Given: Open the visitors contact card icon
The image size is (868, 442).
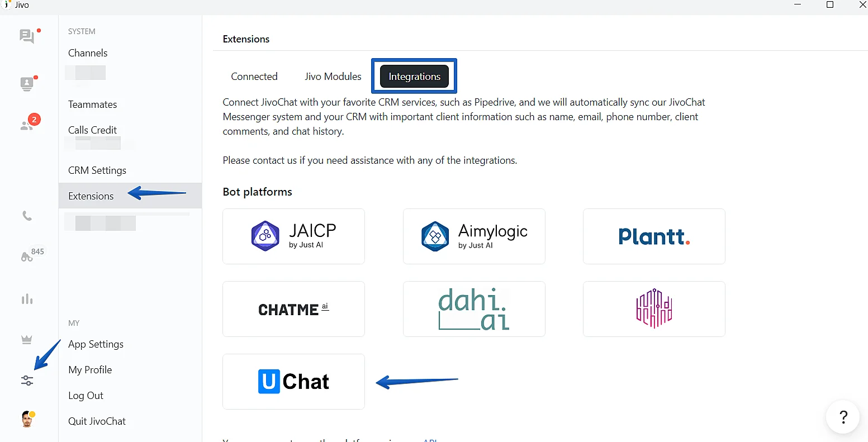Looking at the screenshot, I should [x=27, y=84].
